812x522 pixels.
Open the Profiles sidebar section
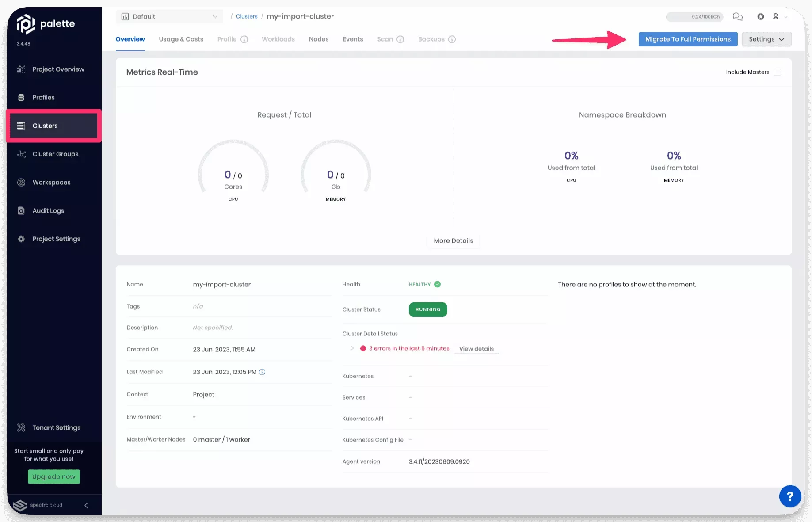coord(43,97)
